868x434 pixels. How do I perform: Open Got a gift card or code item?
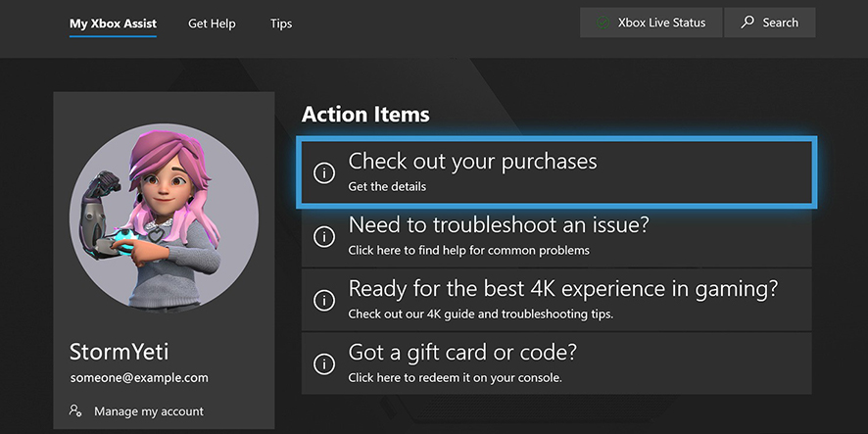(x=556, y=363)
